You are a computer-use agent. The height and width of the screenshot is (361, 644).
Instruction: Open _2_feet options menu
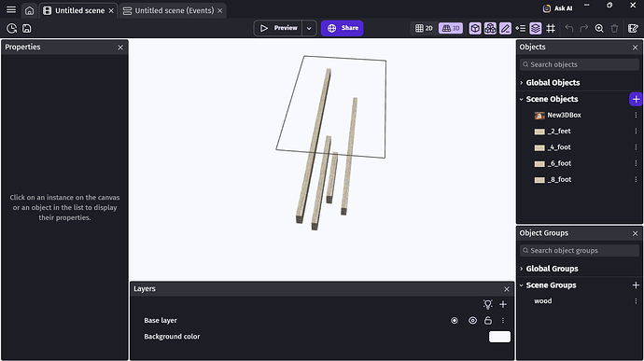(636, 132)
